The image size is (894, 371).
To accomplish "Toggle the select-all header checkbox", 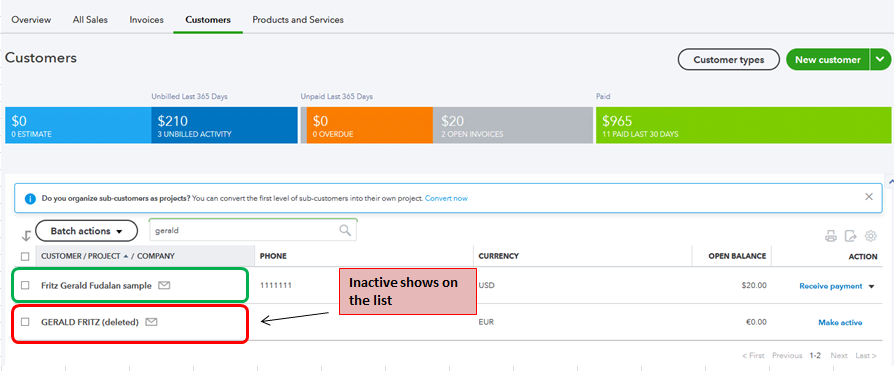I will [25, 256].
